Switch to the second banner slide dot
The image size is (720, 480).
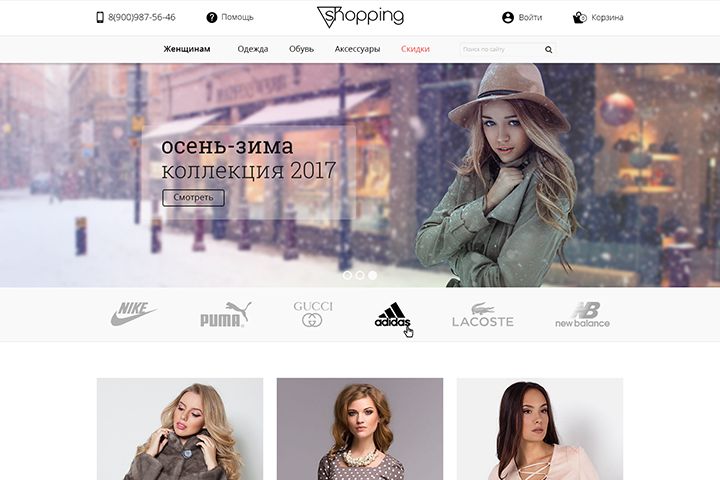click(360, 275)
